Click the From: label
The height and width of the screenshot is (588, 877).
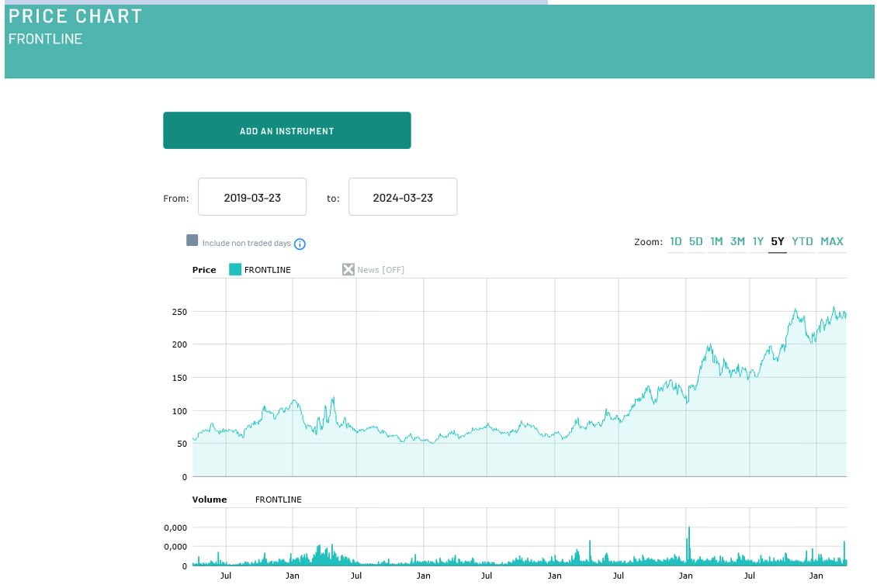(x=175, y=199)
